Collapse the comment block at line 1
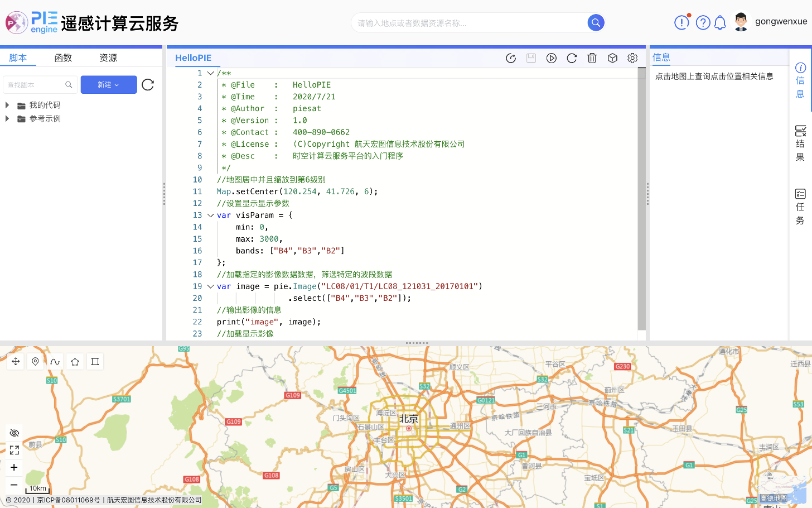This screenshot has height=508, width=812. [210, 73]
